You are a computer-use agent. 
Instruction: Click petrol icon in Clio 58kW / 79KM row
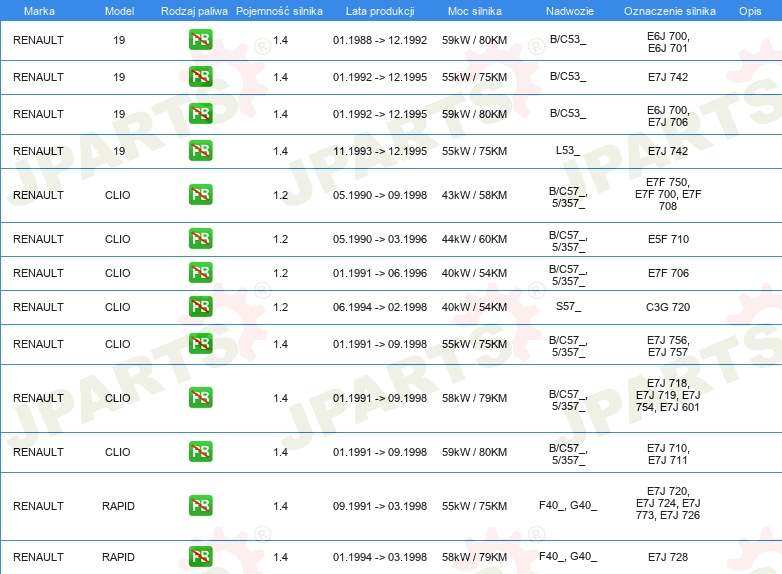coord(200,397)
